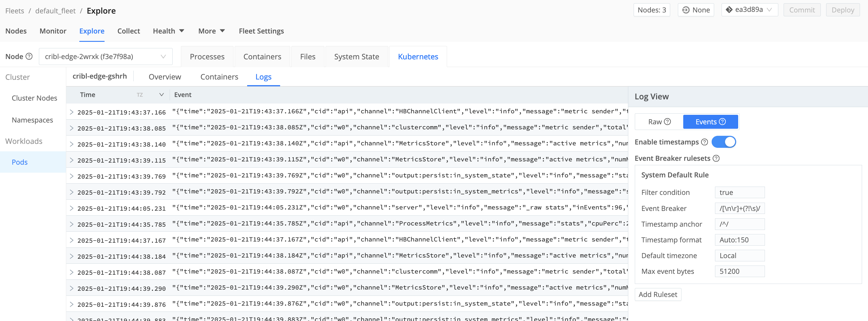Select the Events view mode
Image resolution: width=868 pixels, height=321 pixels.
click(x=706, y=122)
